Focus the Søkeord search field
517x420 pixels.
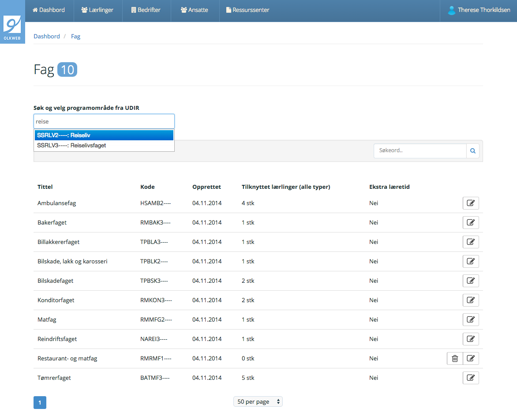[x=420, y=151]
